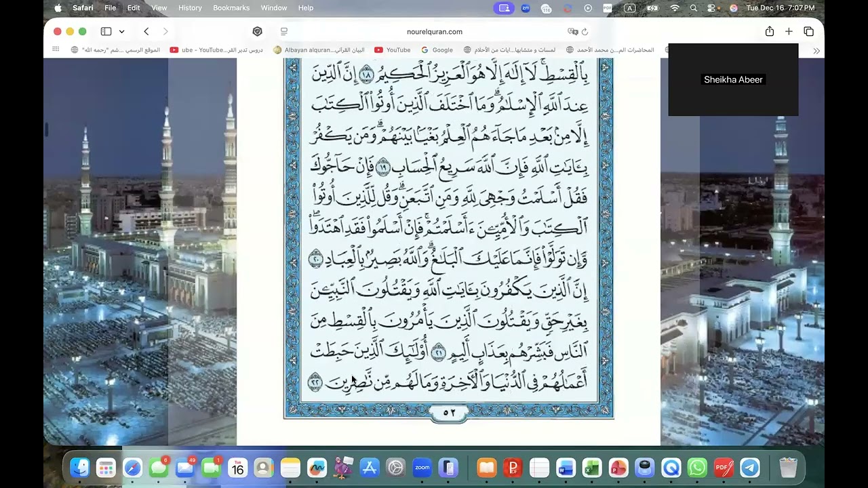
Task: Open Notes from the Dock
Action: point(290,468)
